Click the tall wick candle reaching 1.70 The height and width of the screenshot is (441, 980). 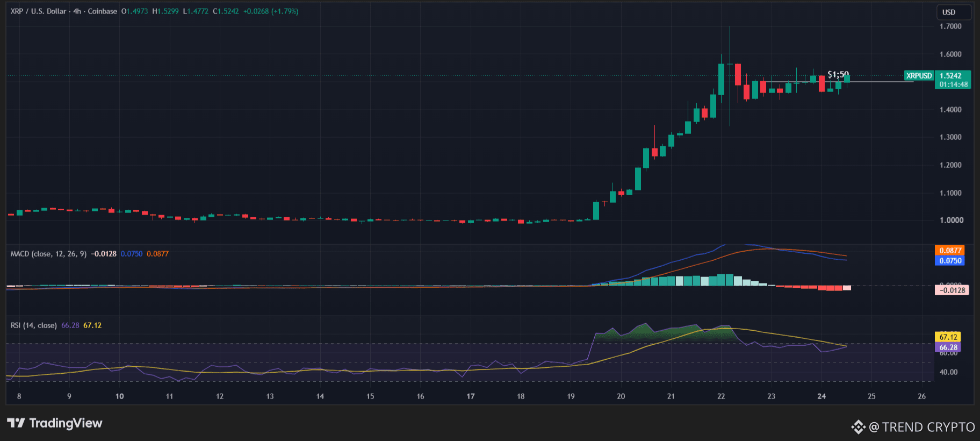730,76
